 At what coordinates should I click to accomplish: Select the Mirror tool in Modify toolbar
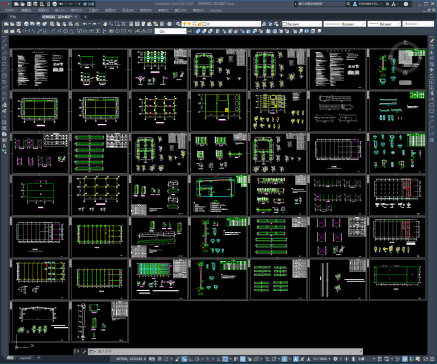click(432, 53)
